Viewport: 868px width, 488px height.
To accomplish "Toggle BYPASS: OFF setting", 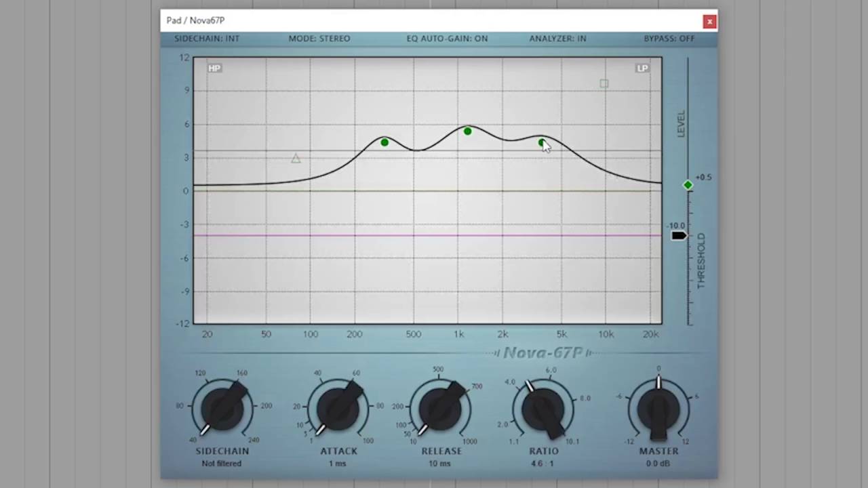I will coord(669,39).
